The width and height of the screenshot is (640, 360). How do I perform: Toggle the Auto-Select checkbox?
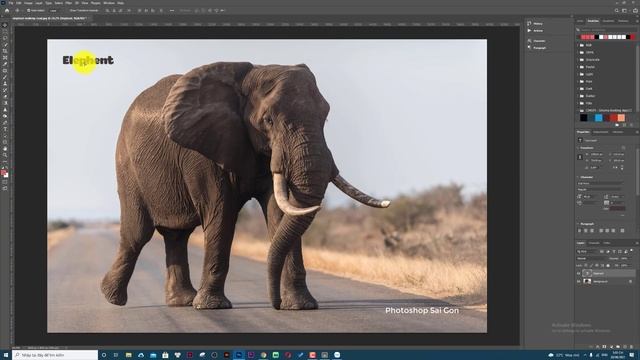pyautogui.click(x=28, y=11)
